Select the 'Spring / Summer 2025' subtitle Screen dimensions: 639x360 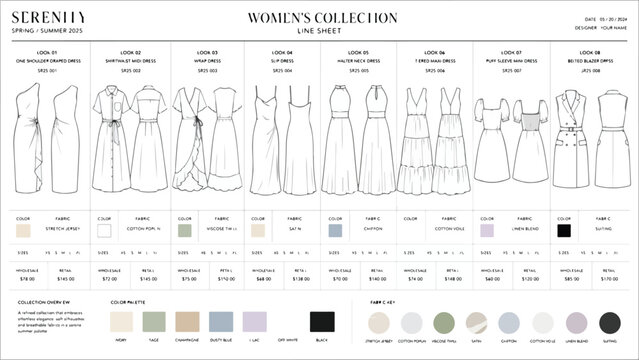coord(47,31)
